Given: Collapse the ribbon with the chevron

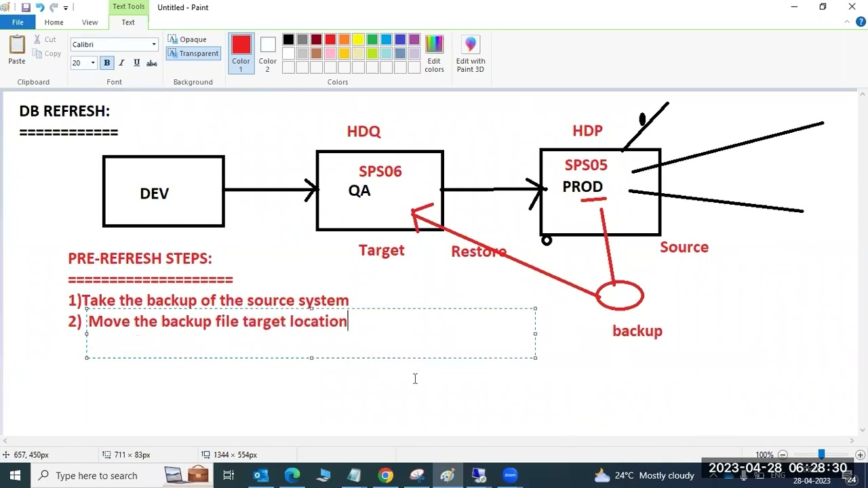Looking at the screenshot, I should [846, 22].
